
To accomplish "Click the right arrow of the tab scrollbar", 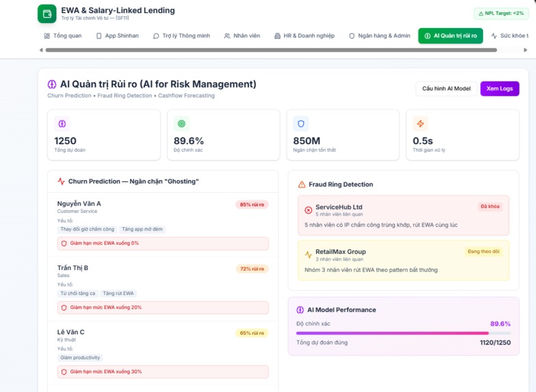I will click(526, 50).
